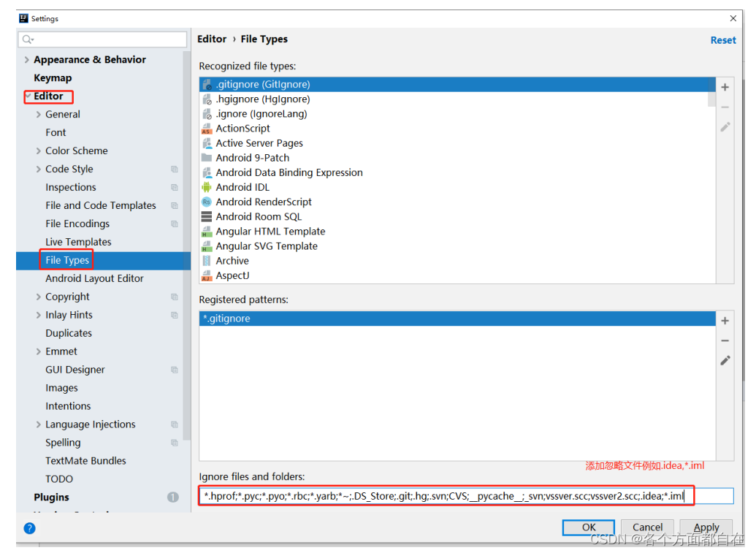This screenshot has height=553, width=756.
Task: Select the *.gitignore registered pattern
Action: pyautogui.click(x=457, y=319)
